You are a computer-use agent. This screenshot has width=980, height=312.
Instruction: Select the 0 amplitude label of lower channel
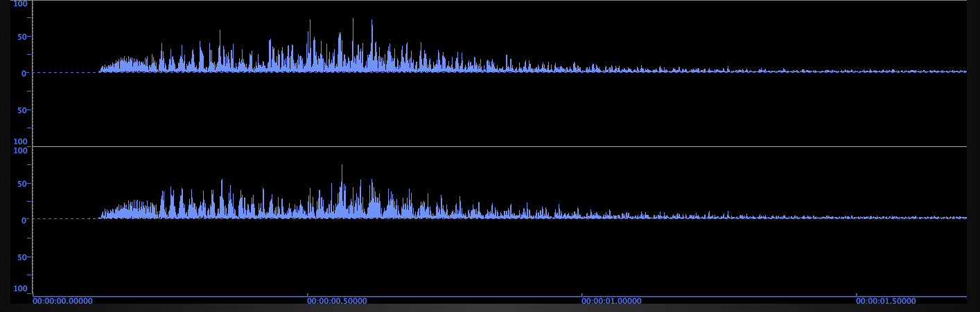pyautogui.click(x=24, y=220)
